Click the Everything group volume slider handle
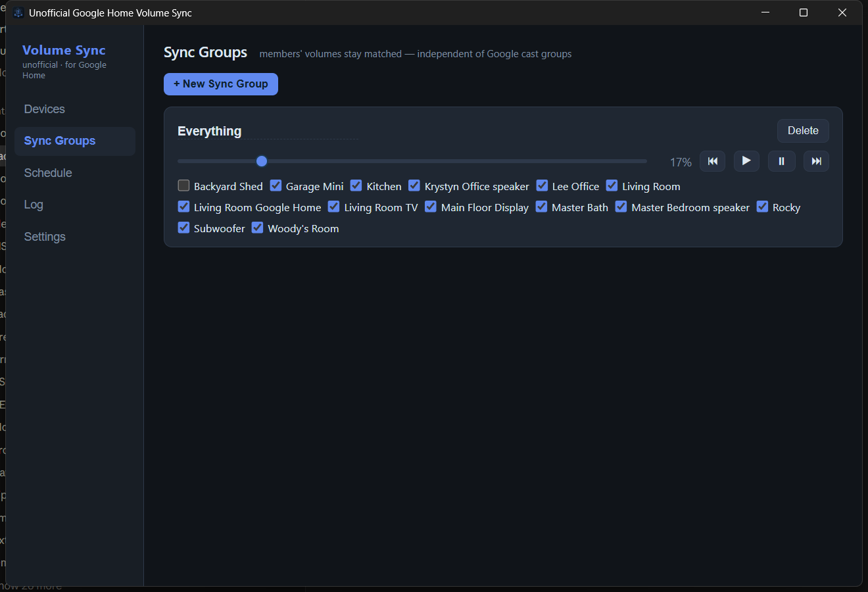The width and height of the screenshot is (868, 592). pos(262,161)
